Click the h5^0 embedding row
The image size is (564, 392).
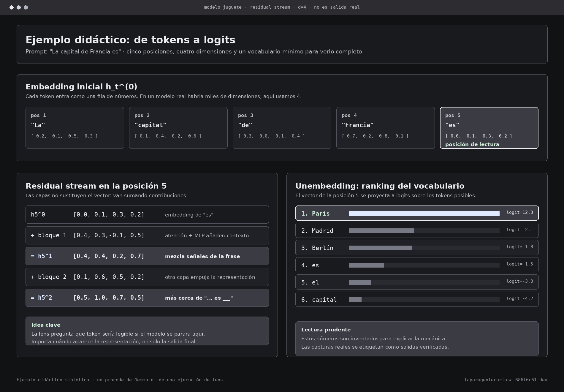point(147,214)
